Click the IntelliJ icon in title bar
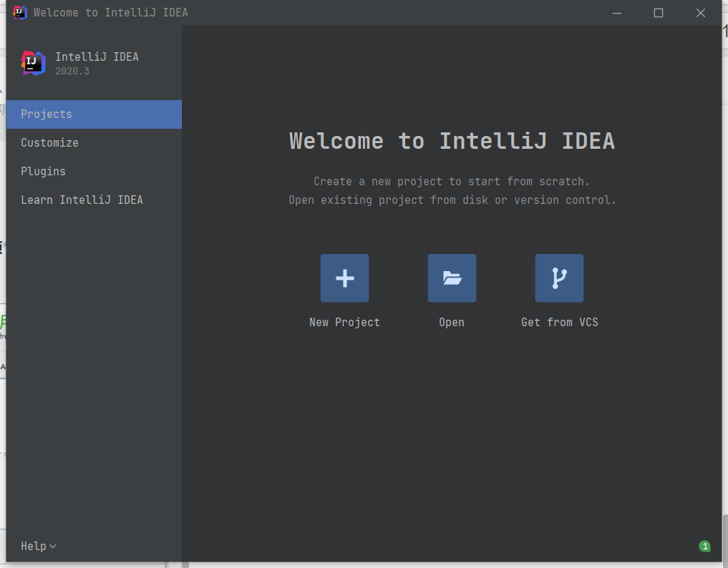 click(20, 13)
